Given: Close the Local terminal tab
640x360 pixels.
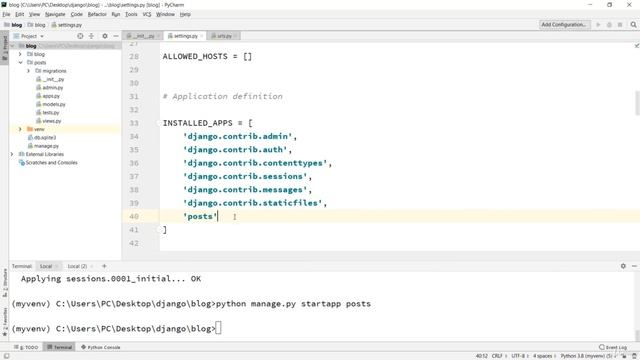Looking at the screenshot, I should click(x=56, y=267).
